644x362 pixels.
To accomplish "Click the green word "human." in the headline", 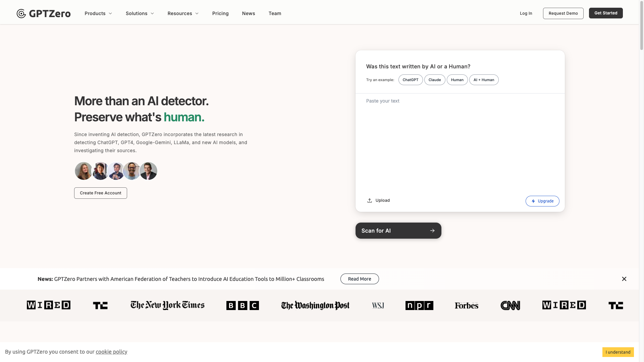I will click(x=184, y=117).
